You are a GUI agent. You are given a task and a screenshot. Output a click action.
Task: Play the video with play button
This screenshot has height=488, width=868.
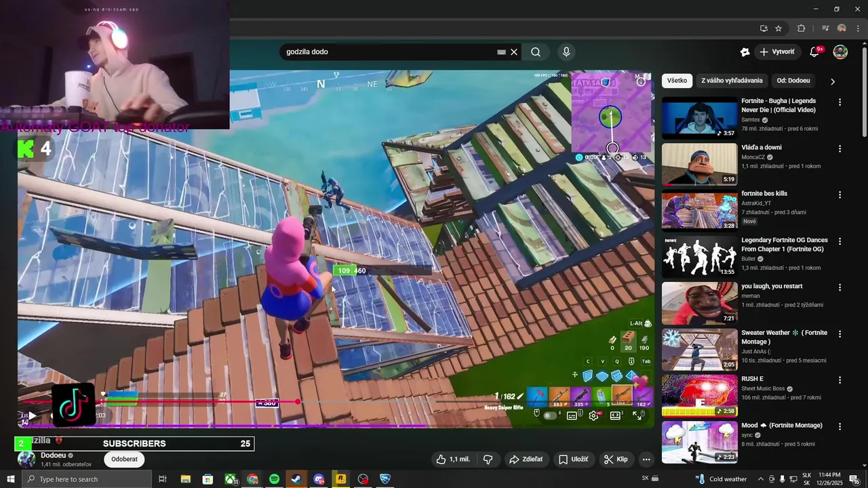coord(32,415)
